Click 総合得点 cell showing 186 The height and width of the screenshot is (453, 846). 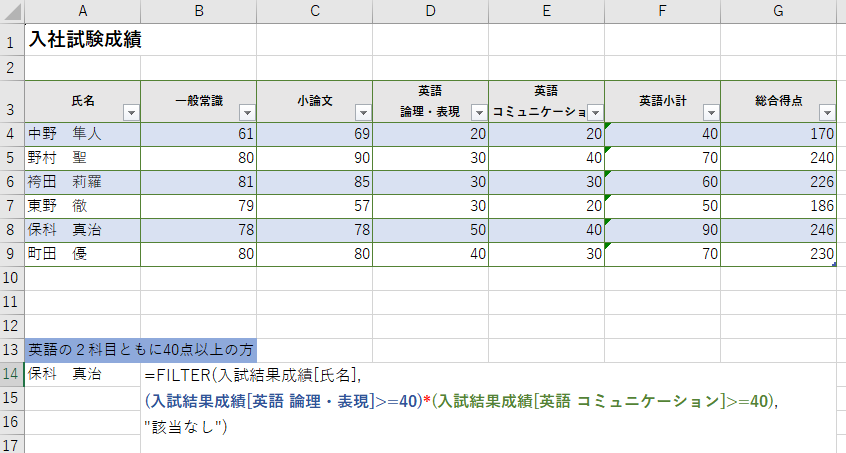coord(779,206)
